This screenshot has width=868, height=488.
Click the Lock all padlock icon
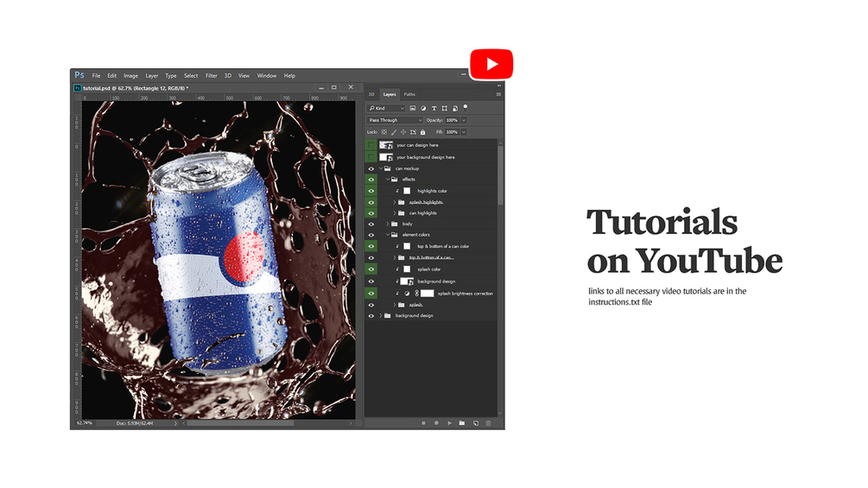click(x=423, y=132)
